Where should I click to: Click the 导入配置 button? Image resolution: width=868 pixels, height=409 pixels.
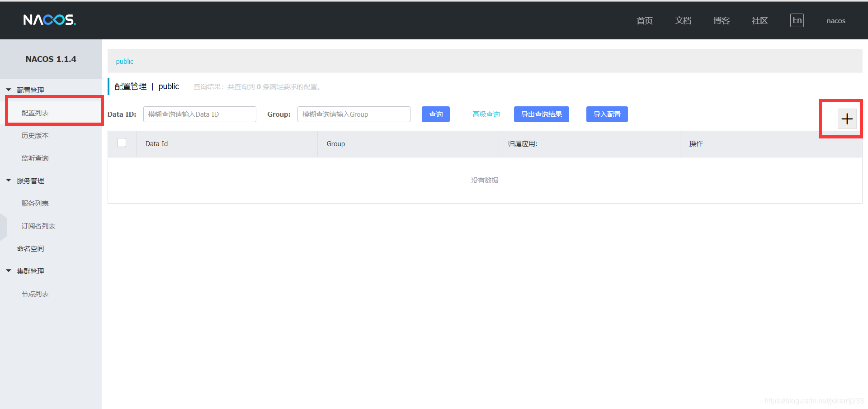click(x=607, y=114)
